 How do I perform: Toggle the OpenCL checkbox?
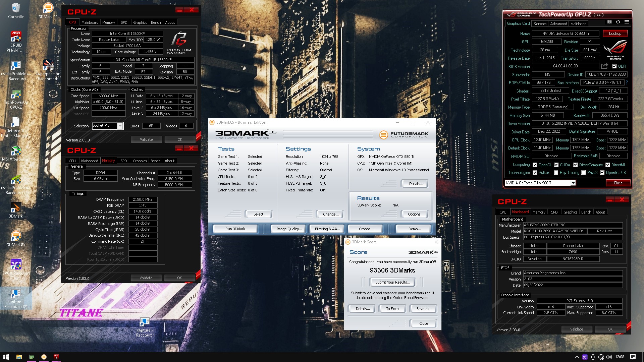(x=535, y=165)
